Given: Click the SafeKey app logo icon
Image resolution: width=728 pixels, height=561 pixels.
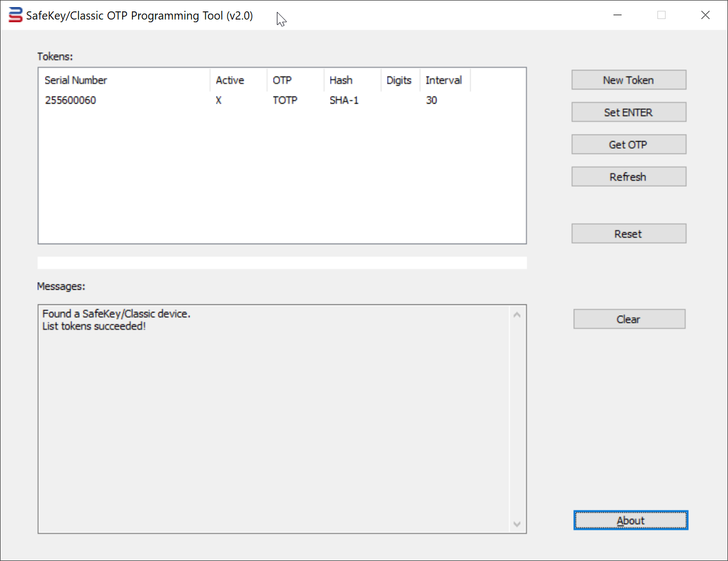Looking at the screenshot, I should coord(16,15).
